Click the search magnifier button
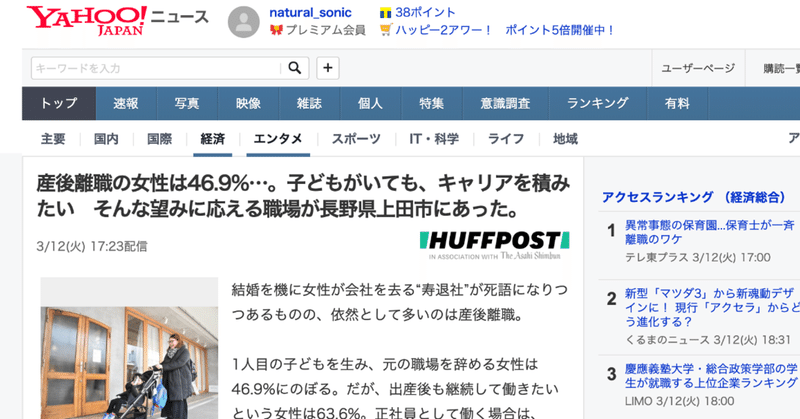800x419 pixels. (x=295, y=68)
